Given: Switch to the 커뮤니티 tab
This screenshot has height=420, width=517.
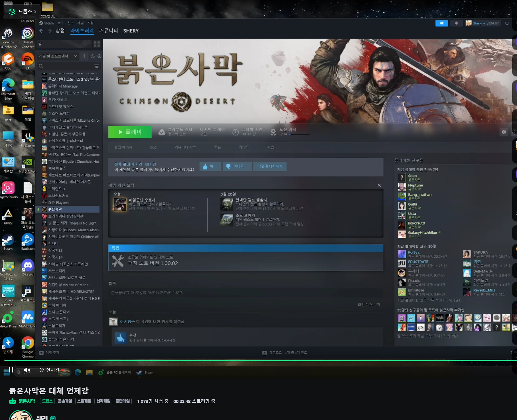Looking at the screenshot, I should (x=108, y=31).
